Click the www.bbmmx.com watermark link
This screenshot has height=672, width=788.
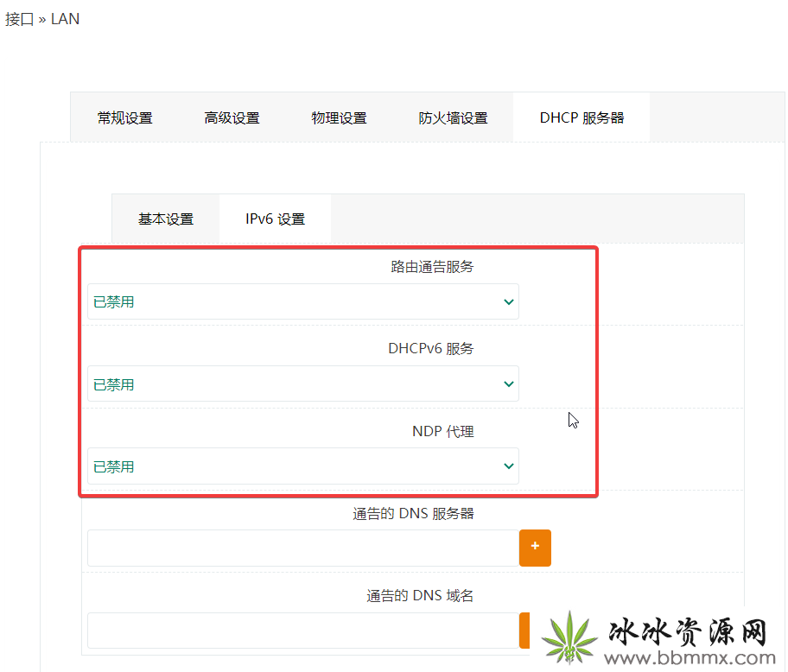689,657
